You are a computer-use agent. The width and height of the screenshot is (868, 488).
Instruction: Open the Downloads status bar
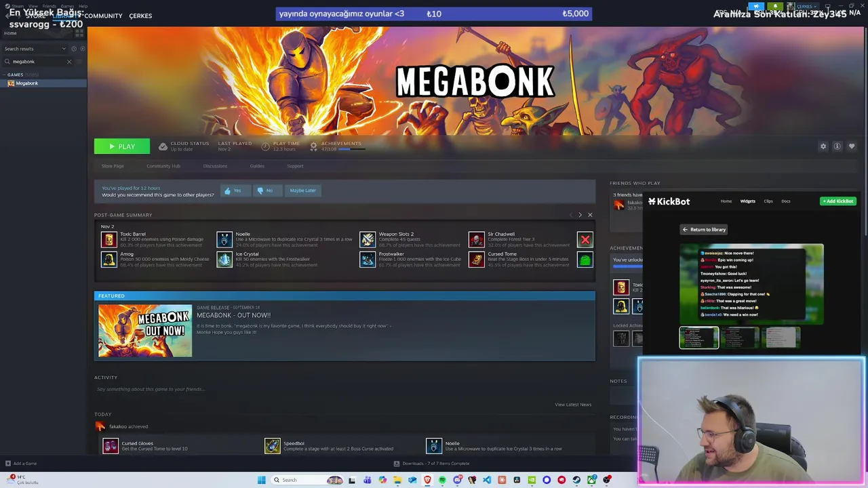point(431,464)
